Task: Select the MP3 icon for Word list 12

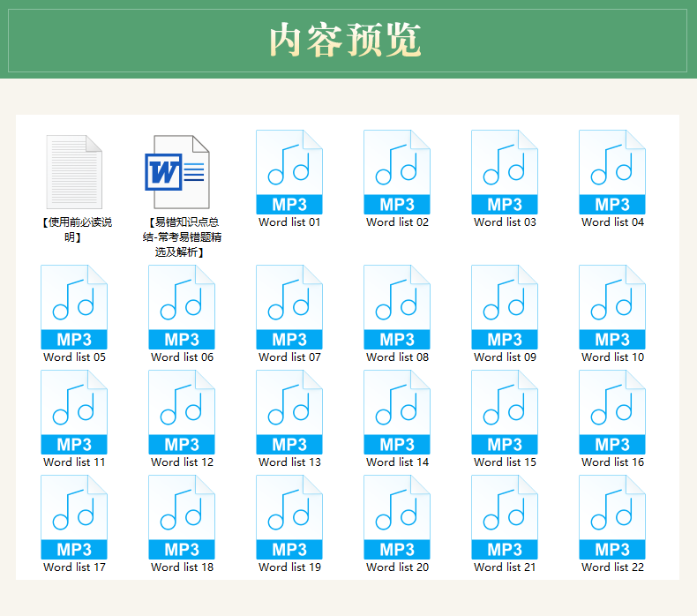Action: (x=182, y=412)
